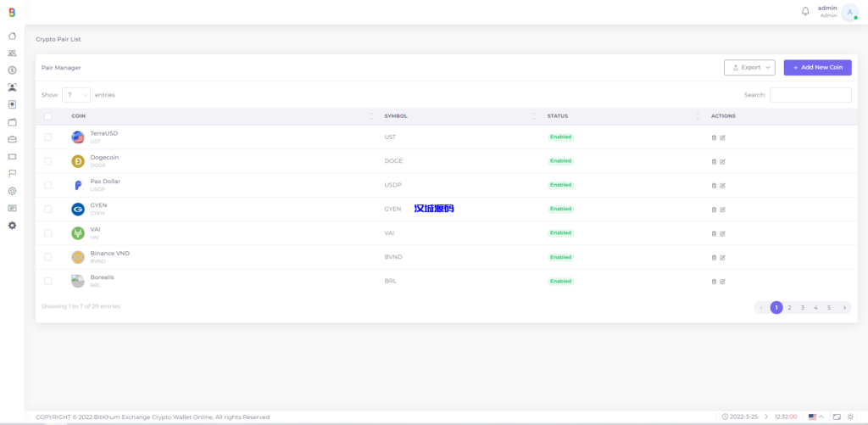Click the Add New Coin button

817,68
